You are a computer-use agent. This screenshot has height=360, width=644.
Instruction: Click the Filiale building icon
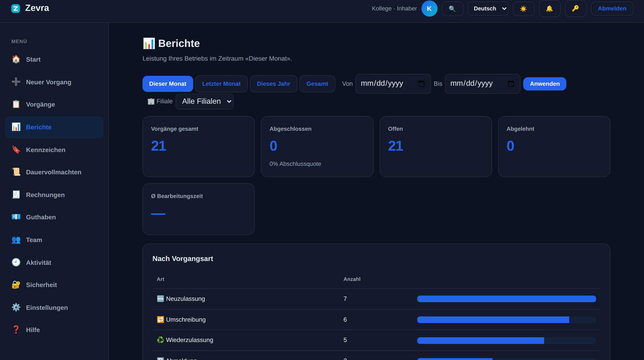pos(151,101)
